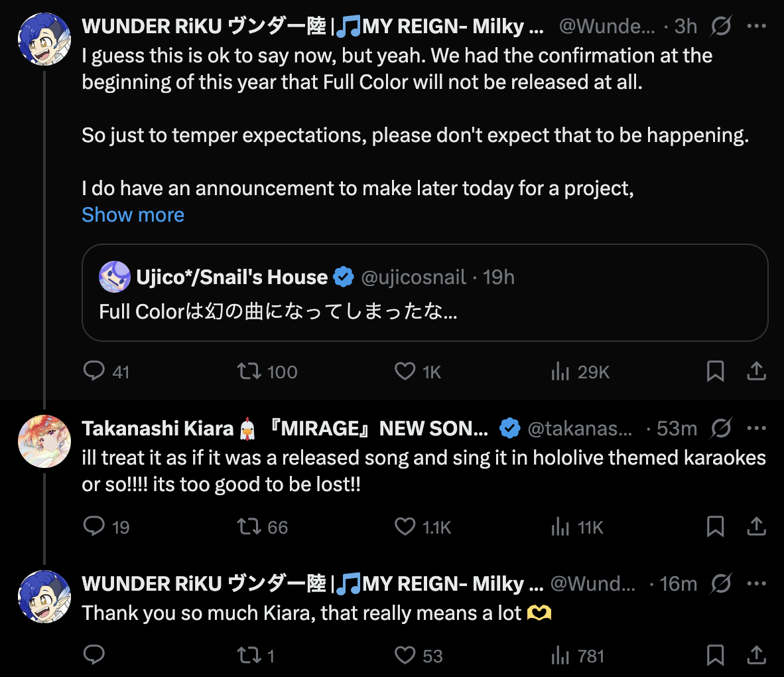784x677 pixels.
Task: Open quoted Ujico*/Snail's House tweet
Action: (x=425, y=311)
